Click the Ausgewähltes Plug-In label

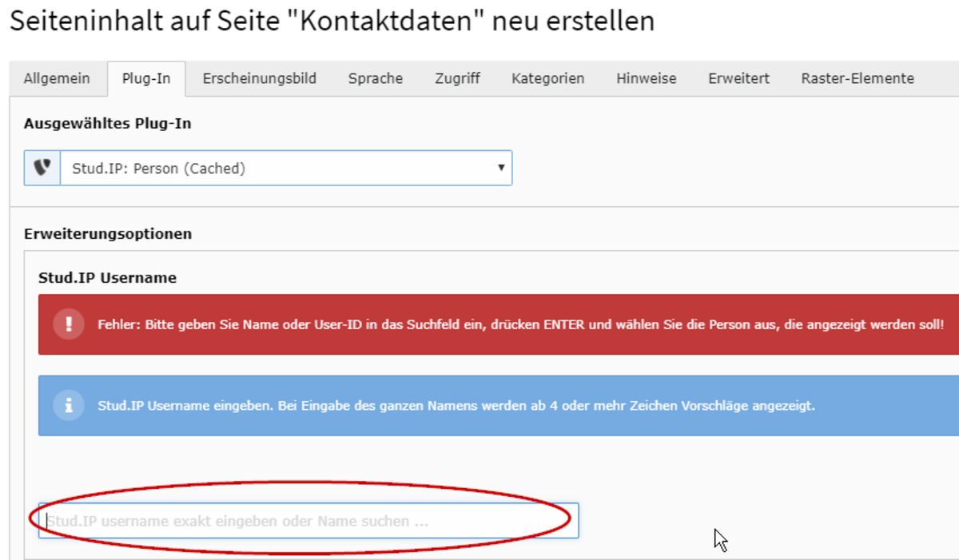click(x=107, y=124)
